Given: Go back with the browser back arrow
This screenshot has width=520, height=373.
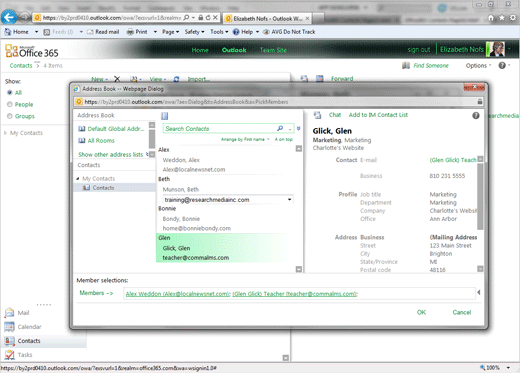Looking at the screenshot, I should click(9, 17).
